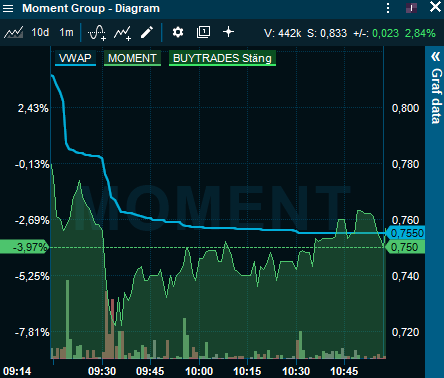This screenshot has height=378, width=444.
Task: Click the 10:00 time axis label
Action: 199,371
